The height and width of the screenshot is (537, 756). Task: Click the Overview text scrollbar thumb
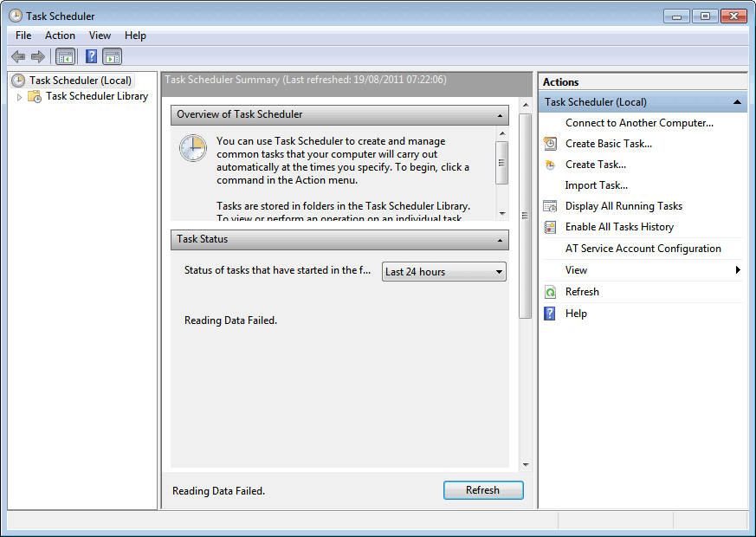click(x=501, y=163)
